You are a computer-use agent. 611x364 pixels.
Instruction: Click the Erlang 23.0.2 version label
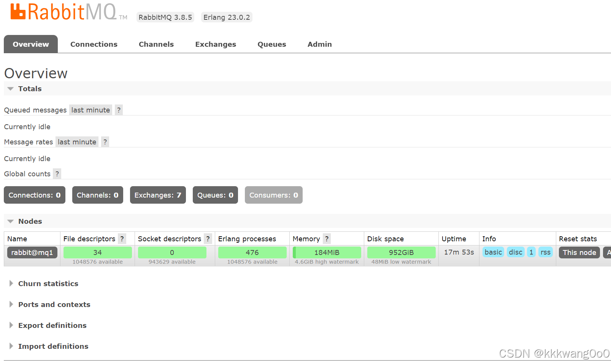pos(227,17)
